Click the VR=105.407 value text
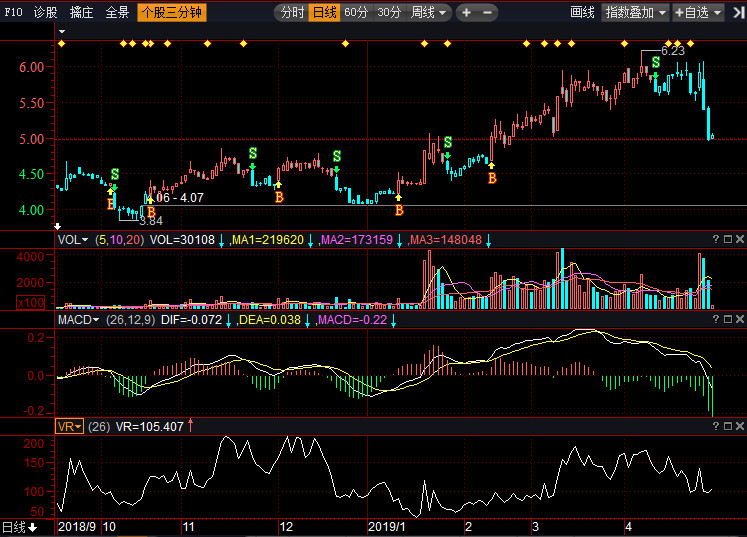This screenshot has width=747, height=537. coord(150,426)
